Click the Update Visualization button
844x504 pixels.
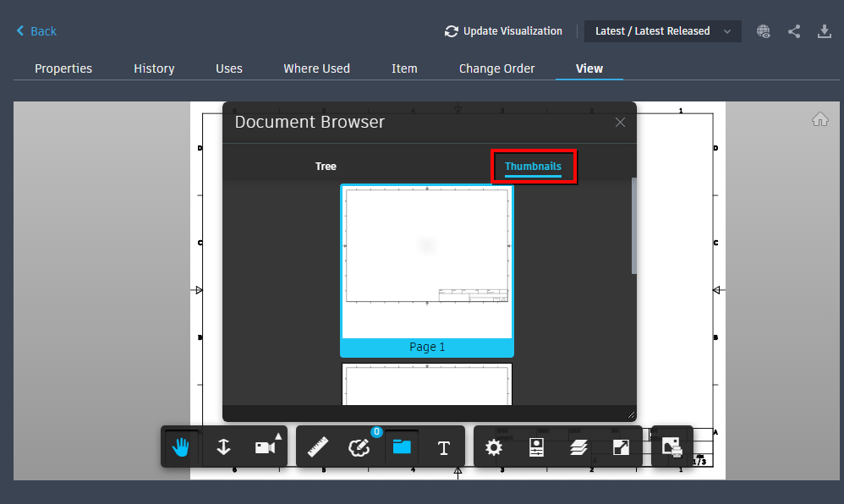coord(504,30)
